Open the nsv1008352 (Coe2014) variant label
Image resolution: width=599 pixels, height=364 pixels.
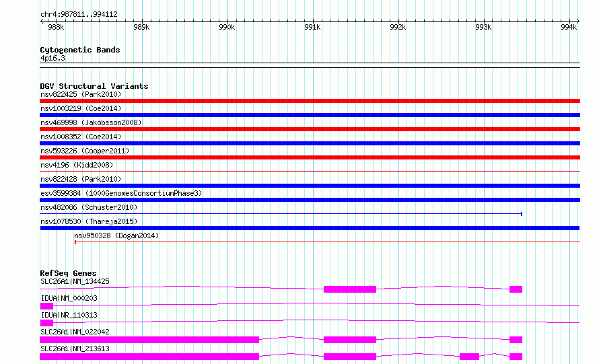pyautogui.click(x=81, y=137)
